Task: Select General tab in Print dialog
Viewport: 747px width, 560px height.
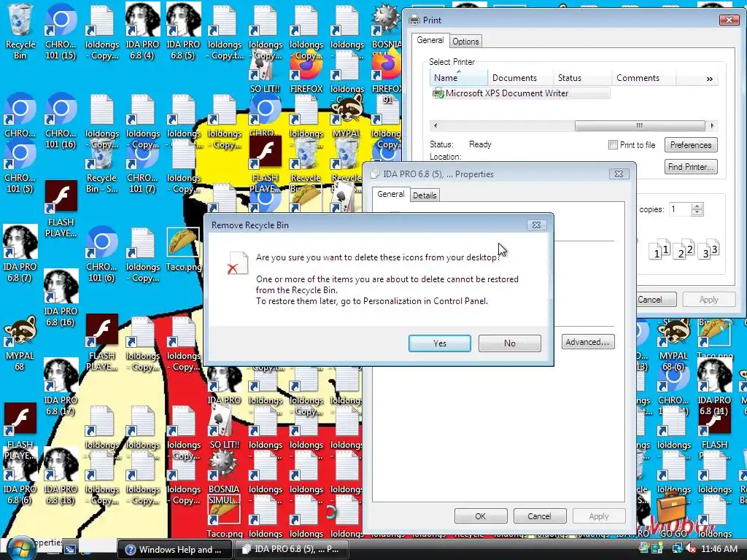Action: [x=430, y=41]
